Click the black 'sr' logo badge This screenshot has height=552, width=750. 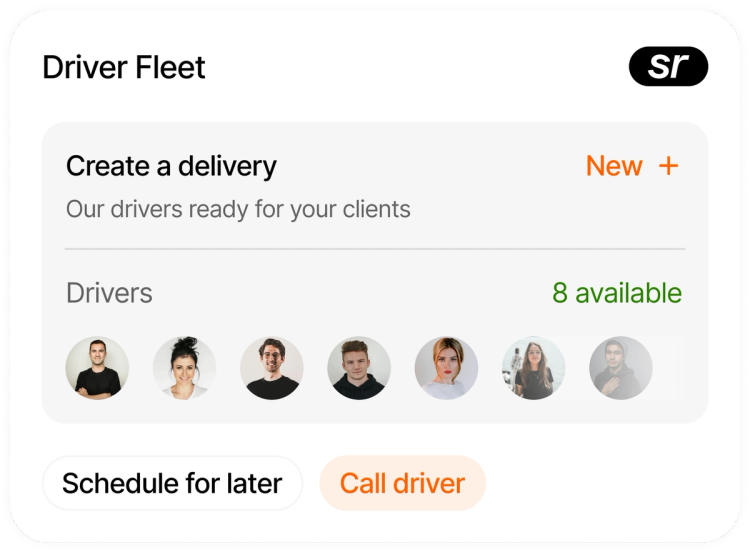[x=668, y=66]
